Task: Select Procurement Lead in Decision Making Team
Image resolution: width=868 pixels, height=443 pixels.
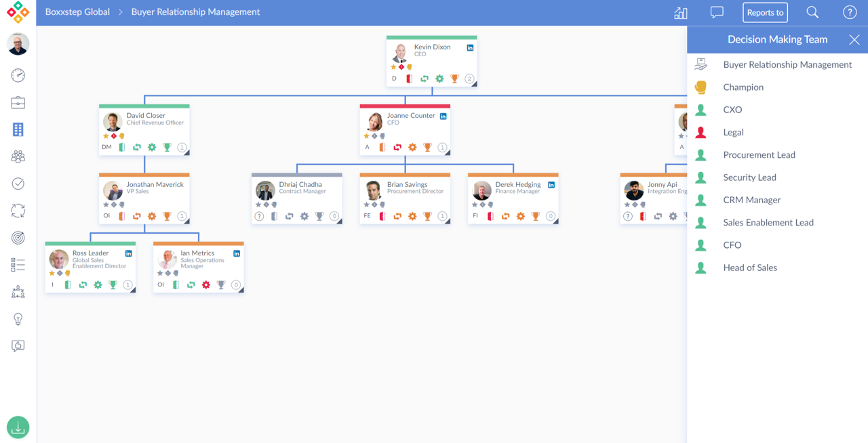Action: (759, 154)
